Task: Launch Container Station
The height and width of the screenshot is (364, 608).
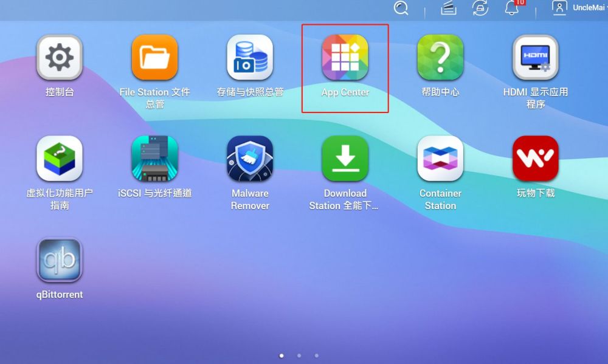Action: (x=440, y=159)
